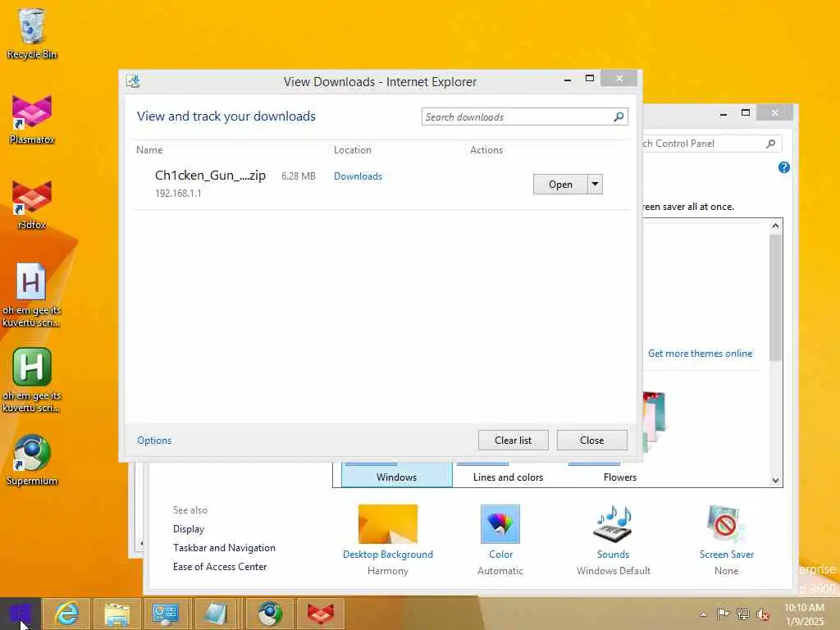
Task: Click the search magnifier in downloads search
Action: pos(619,116)
